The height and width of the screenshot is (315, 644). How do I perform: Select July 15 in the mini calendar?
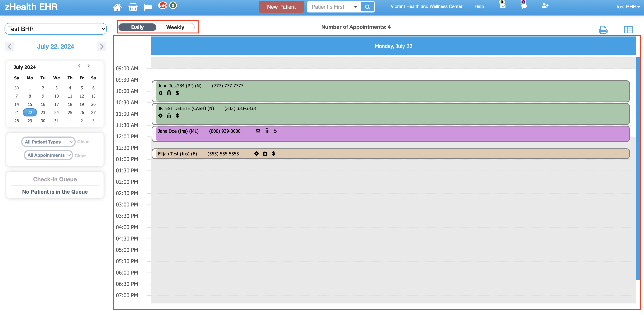(x=30, y=104)
